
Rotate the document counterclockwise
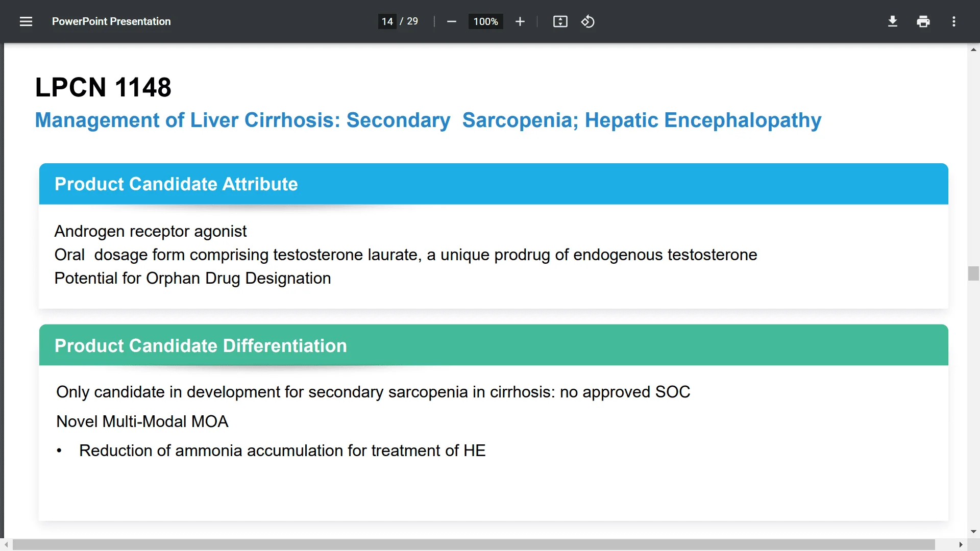(x=587, y=21)
